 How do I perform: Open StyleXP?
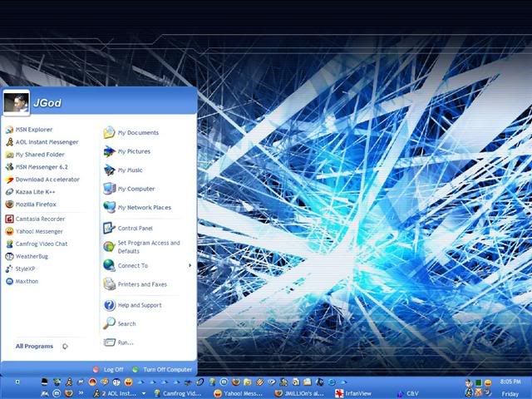click(20, 268)
